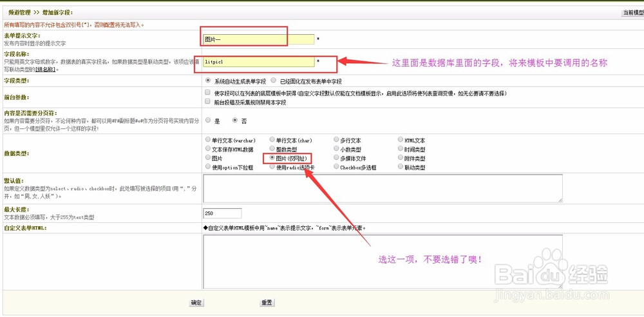Viewport: 644px width, 317px height.
Task: Click the 表单提示文字 input field
Action: (x=259, y=39)
